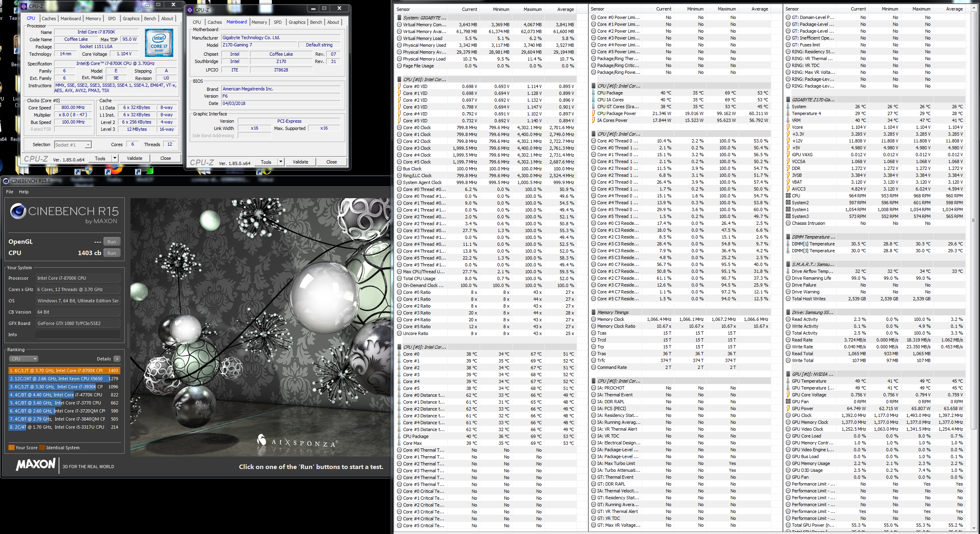Click the title bar icon of the CPU-Z Mainboard window
Viewport: 980px width, 534px height.
190,10
